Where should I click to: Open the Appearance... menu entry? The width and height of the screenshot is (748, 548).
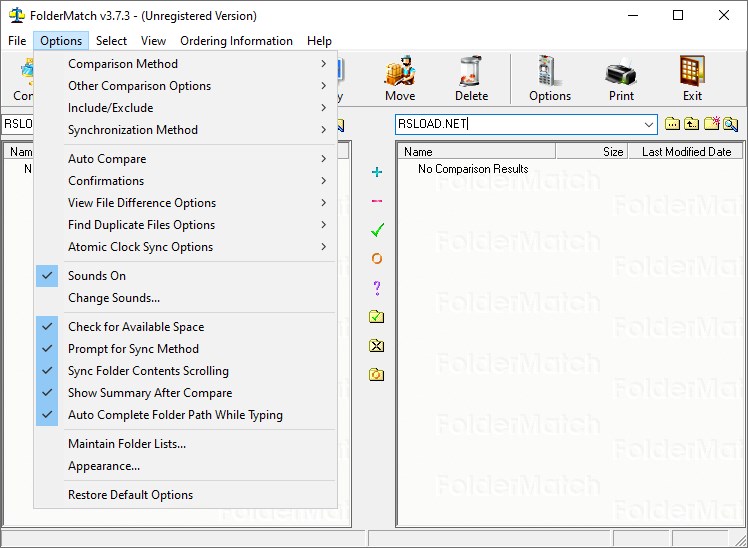coord(185,465)
